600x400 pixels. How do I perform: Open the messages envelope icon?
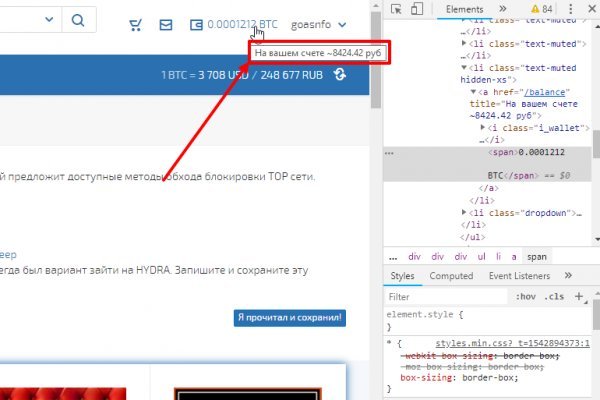(166, 24)
